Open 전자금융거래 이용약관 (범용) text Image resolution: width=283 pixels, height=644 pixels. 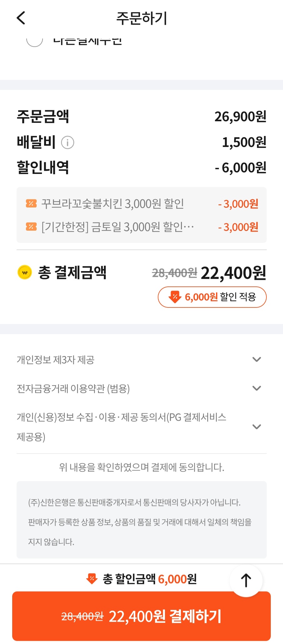tap(73, 389)
